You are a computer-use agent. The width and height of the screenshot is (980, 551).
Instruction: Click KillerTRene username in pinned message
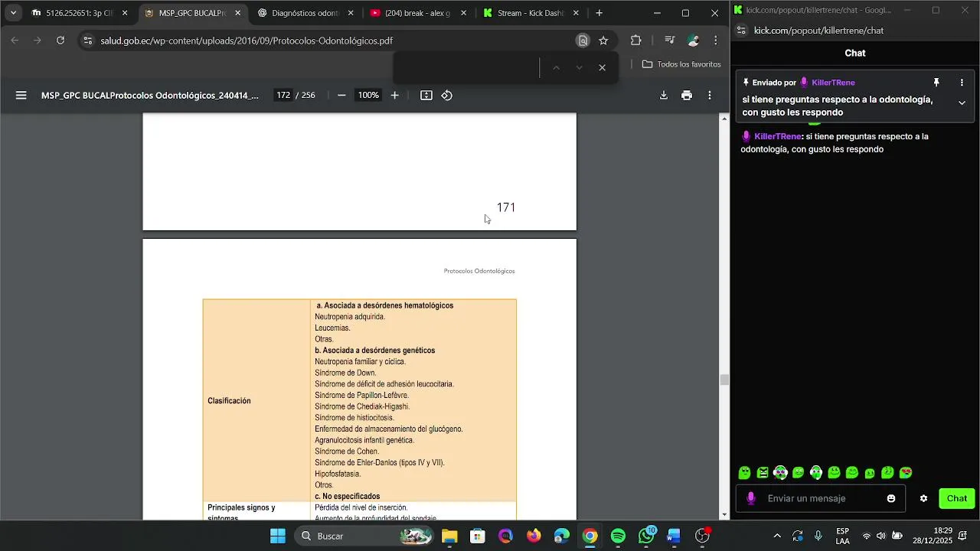[x=833, y=83]
